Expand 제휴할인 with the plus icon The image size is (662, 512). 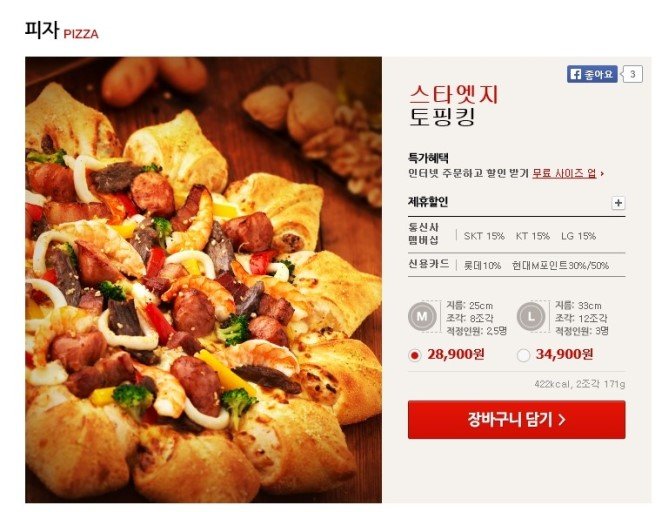618,203
